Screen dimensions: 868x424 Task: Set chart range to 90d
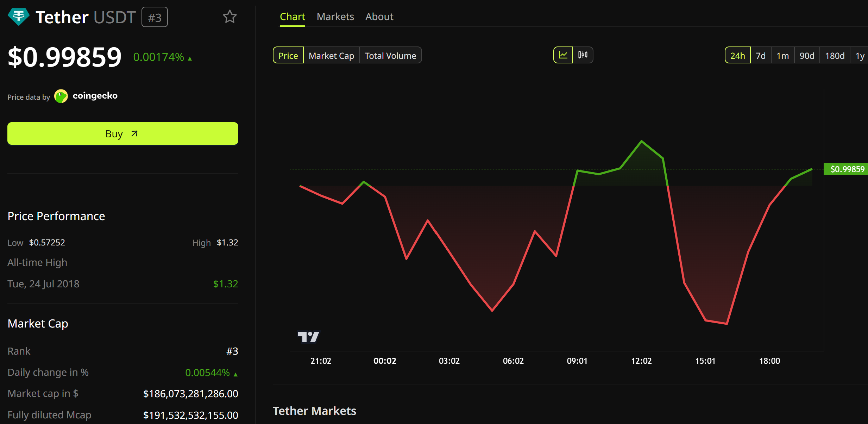click(x=807, y=55)
